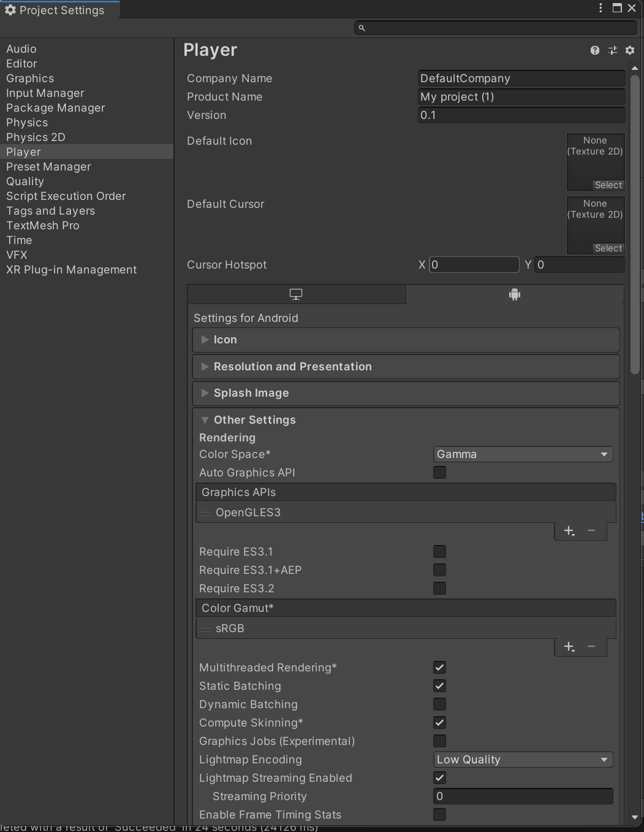Viewport: 644px width, 832px height.
Task: Add a Graphics API with plus button
Action: [x=569, y=531]
